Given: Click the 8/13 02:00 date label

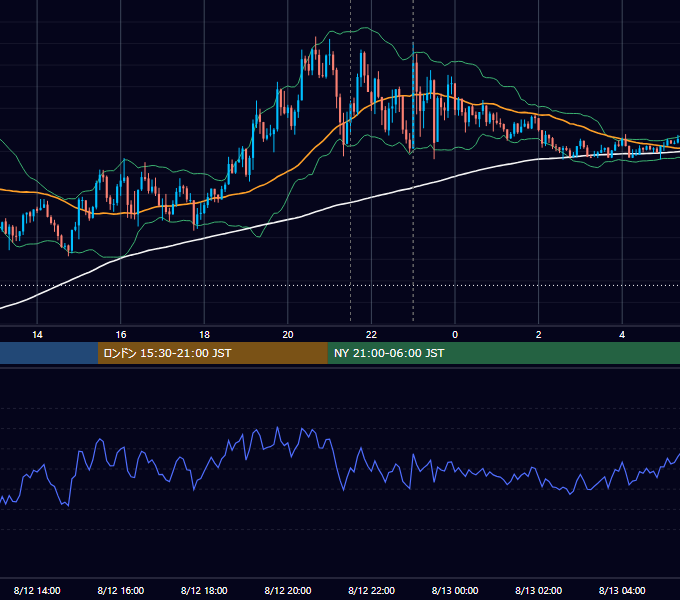Looking at the screenshot, I should click(x=539, y=590).
